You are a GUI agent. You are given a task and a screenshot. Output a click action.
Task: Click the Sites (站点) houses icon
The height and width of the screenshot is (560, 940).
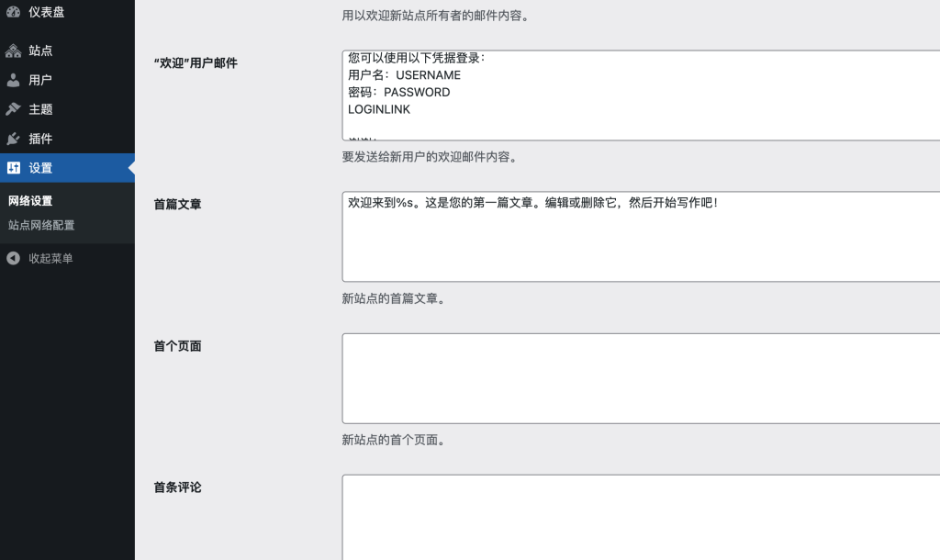click(14, 50)
